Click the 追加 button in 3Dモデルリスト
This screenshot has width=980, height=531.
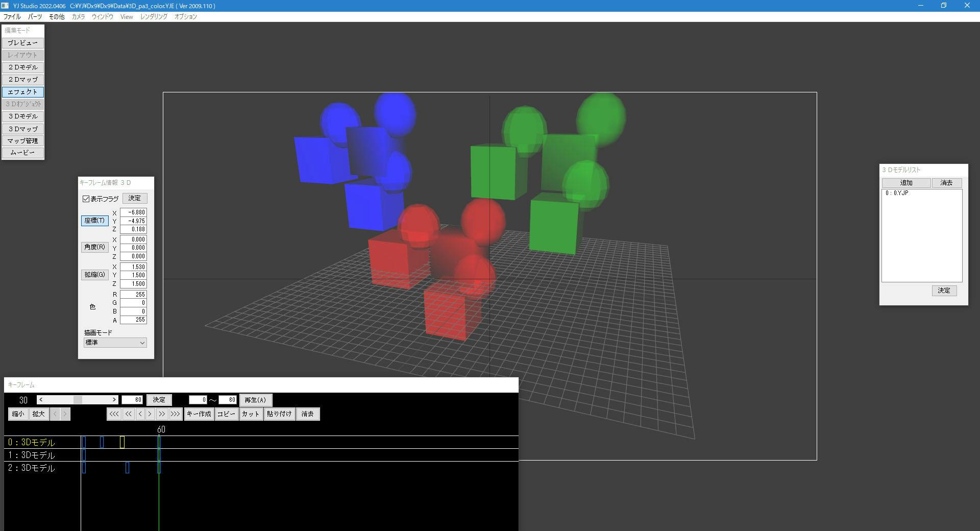pos(906,183)
